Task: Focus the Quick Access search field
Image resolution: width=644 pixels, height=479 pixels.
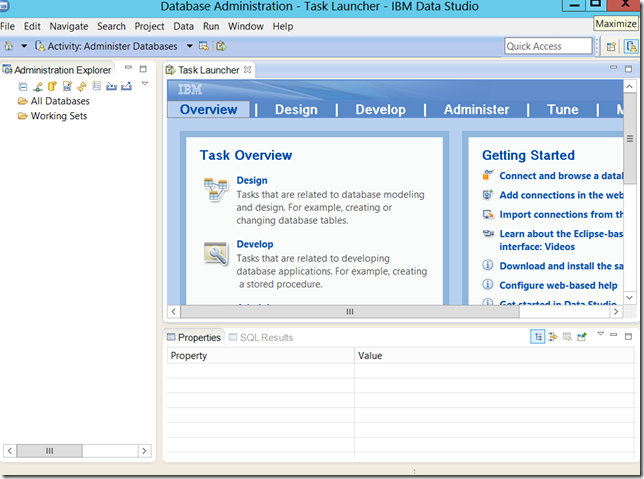Action: 548,46
